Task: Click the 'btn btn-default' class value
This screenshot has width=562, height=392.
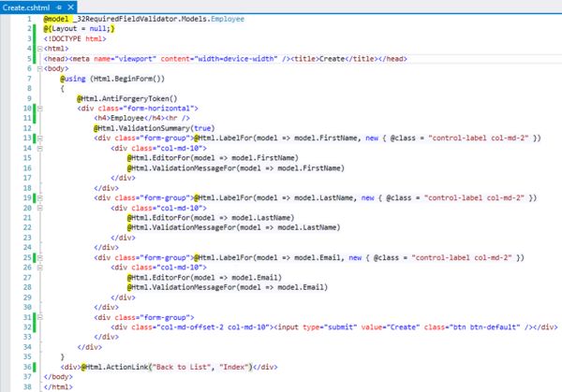Action: point(485,327)
